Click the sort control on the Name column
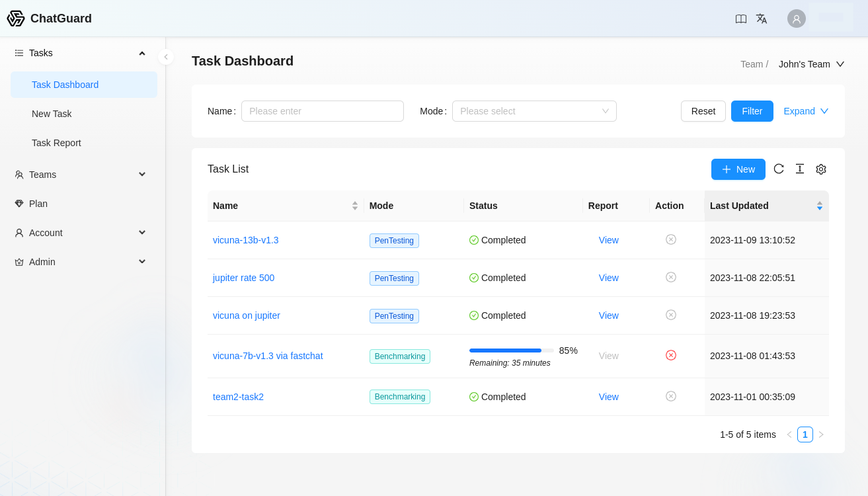This screenshot has width=868, height=496. coord(355,206)
